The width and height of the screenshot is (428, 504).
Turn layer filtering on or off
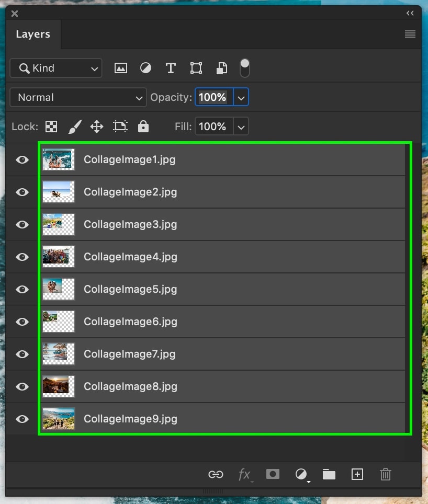(245, 68)
